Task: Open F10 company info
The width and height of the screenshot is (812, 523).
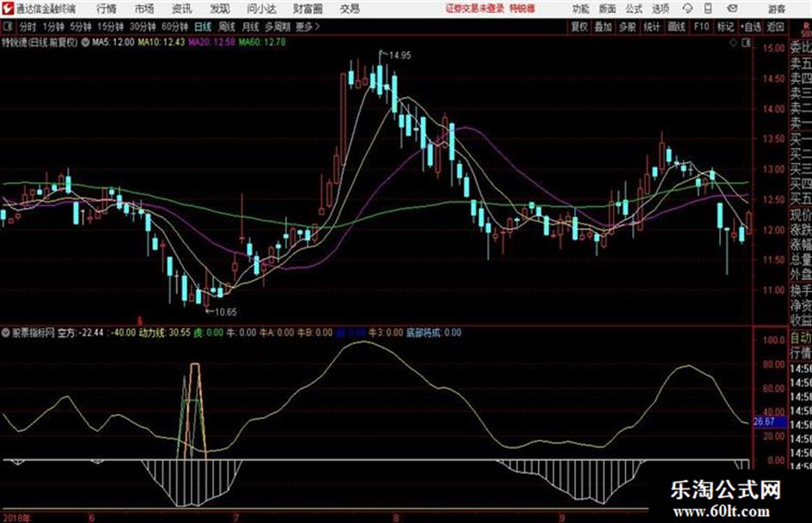Action: 701,27
